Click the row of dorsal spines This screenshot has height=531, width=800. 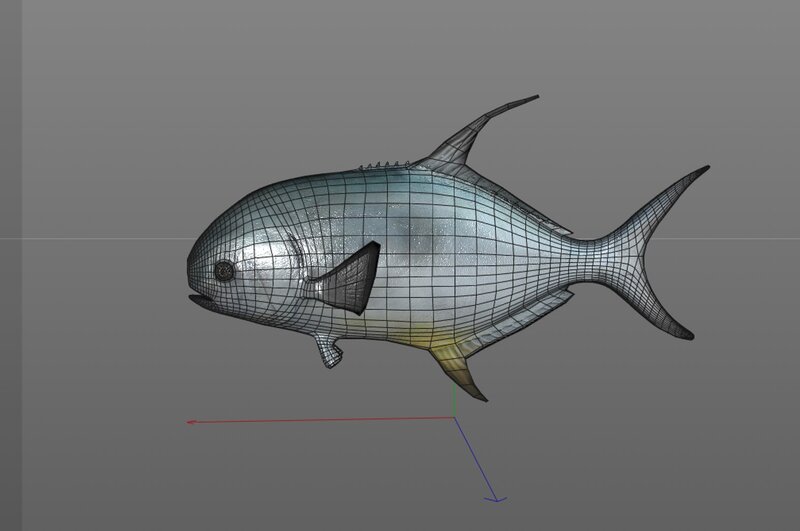click(x=385, y=165)
